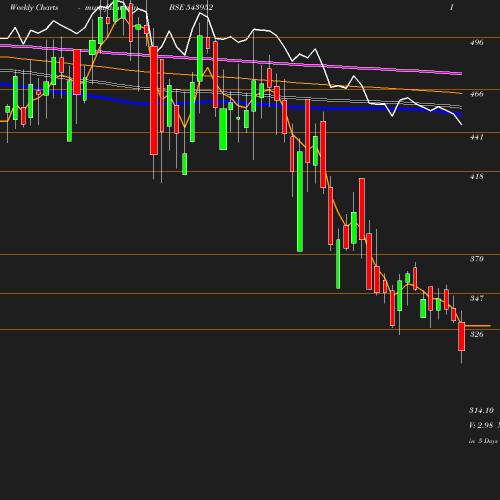Click the 'V: 2.98' volume value
Image resolution: width=500 pixels, height=500 pixels.
[x=481, y=425]
